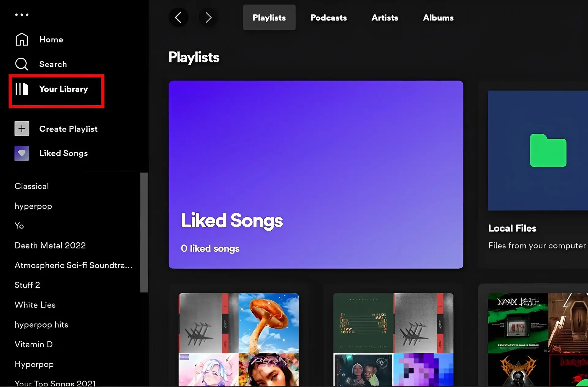Click the forward navigation arrow
588x387 pixels.
208,17
